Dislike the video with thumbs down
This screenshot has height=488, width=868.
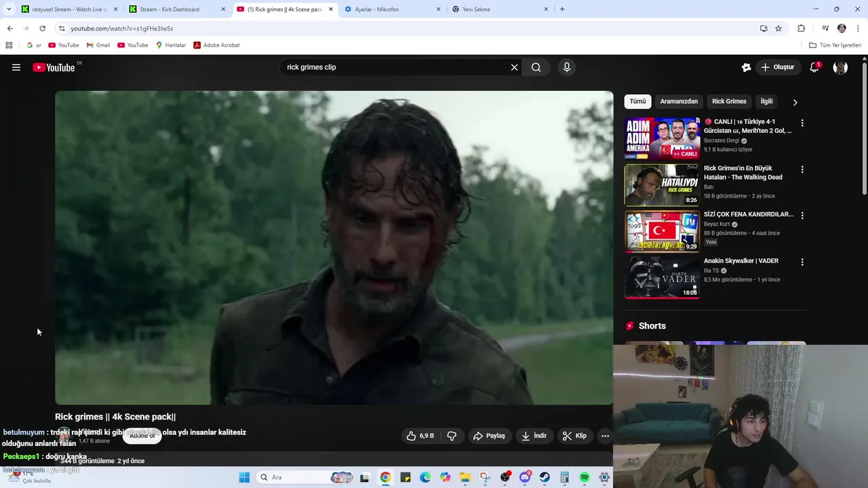click(x=452, y=436)
